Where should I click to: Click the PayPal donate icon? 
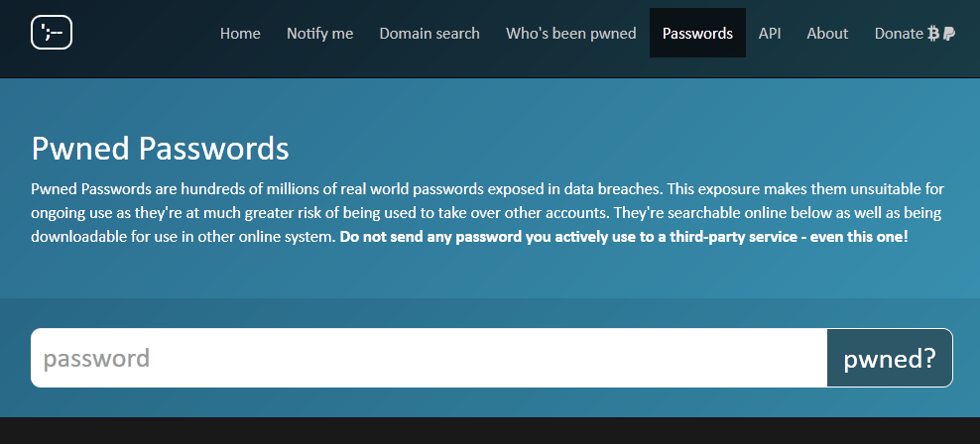pyautogui.click(x=948, y=33)
